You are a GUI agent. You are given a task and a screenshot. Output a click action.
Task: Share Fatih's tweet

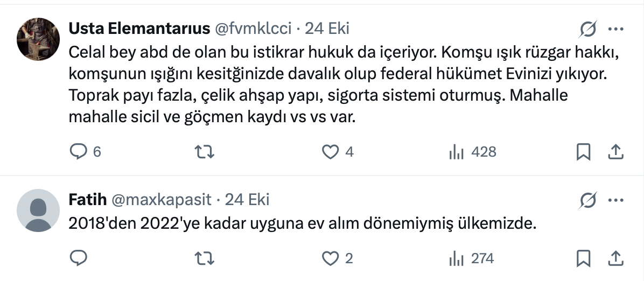point(615,259)
